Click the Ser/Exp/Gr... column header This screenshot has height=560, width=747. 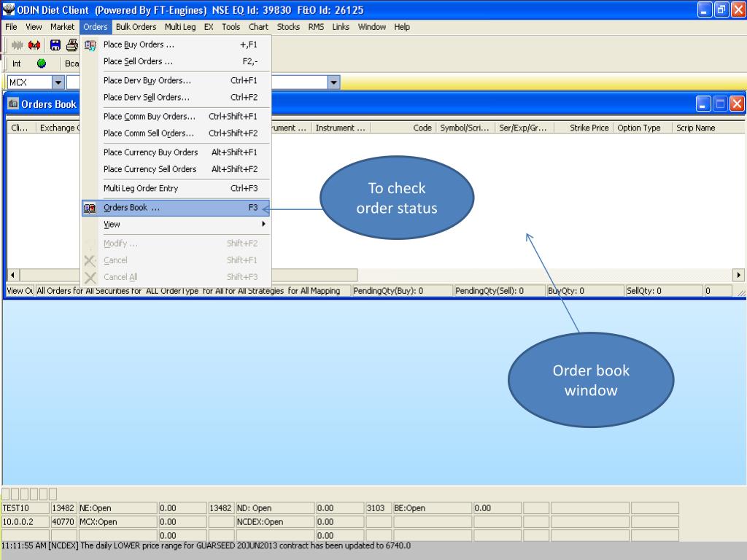pyautogui.click(x=524, y=128)
